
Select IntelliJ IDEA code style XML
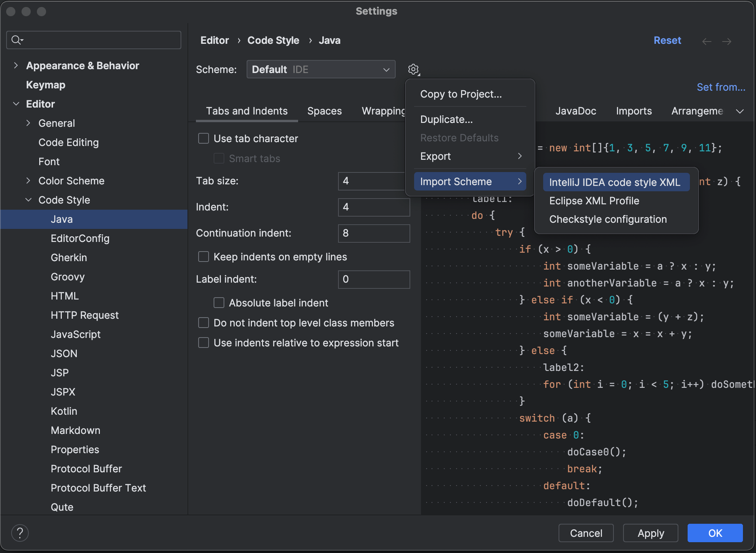click(616, 182)
